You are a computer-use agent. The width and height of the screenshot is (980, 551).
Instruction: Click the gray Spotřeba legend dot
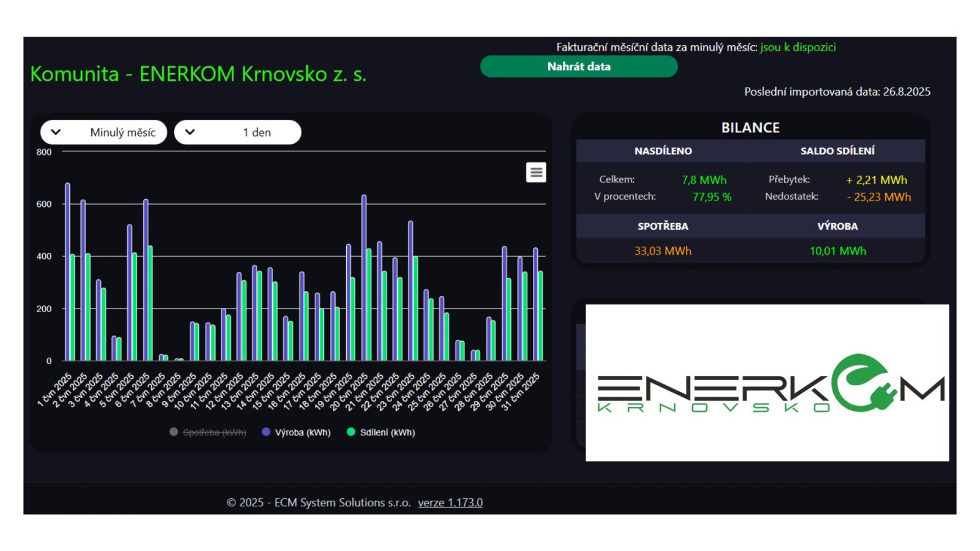[174, 432]
